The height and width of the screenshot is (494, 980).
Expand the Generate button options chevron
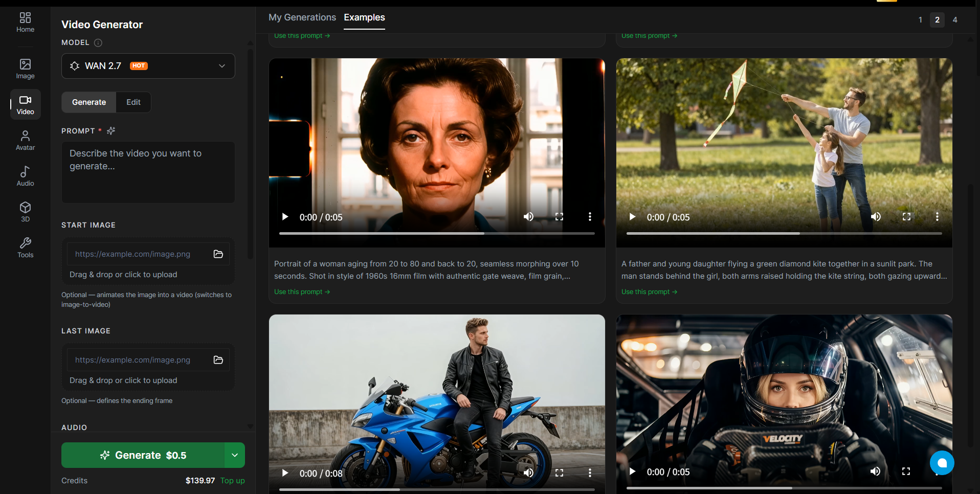click(x=235, y=455)
